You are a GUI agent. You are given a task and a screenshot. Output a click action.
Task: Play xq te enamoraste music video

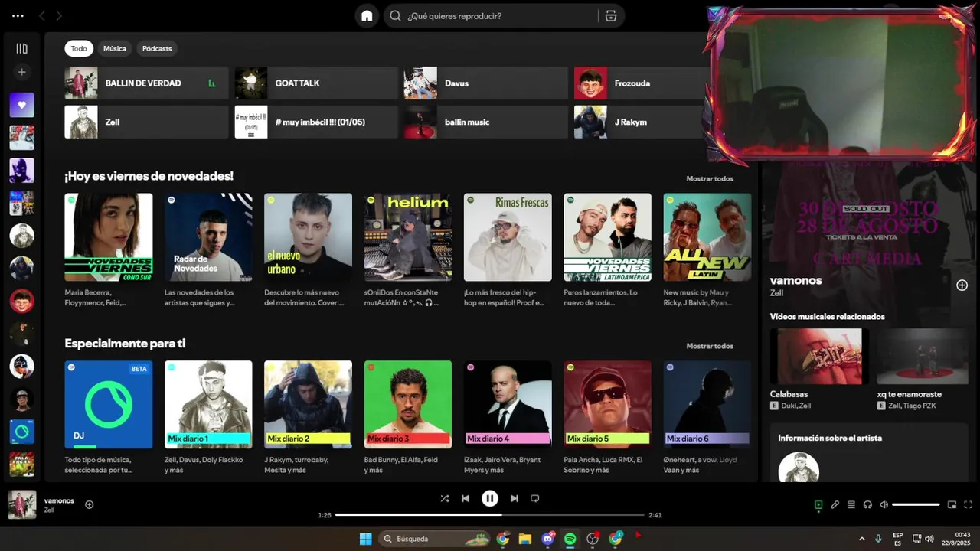pos(923,357)
